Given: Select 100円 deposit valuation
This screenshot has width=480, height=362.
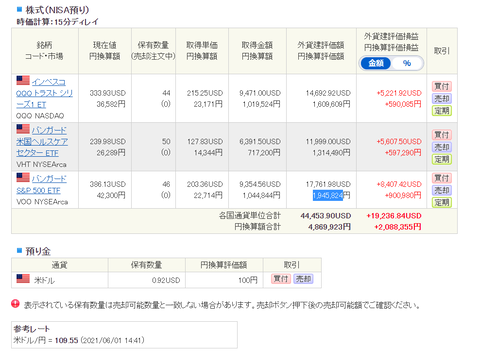Looking at the screenshot, I should 248,280.
